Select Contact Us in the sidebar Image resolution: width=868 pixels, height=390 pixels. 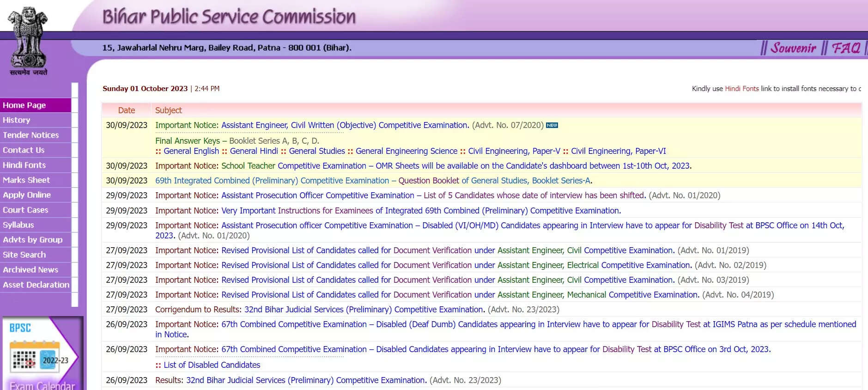coord(36,150)
